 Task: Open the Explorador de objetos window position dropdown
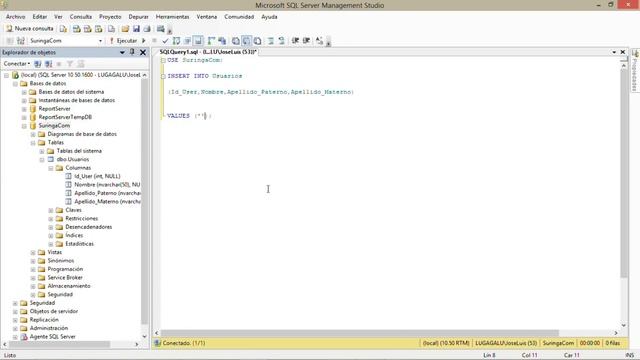122,52
